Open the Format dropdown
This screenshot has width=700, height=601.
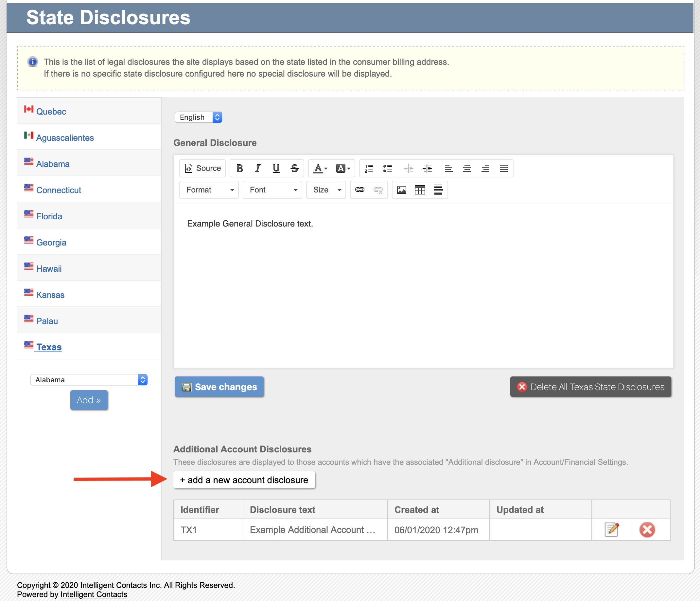point(209,190)
